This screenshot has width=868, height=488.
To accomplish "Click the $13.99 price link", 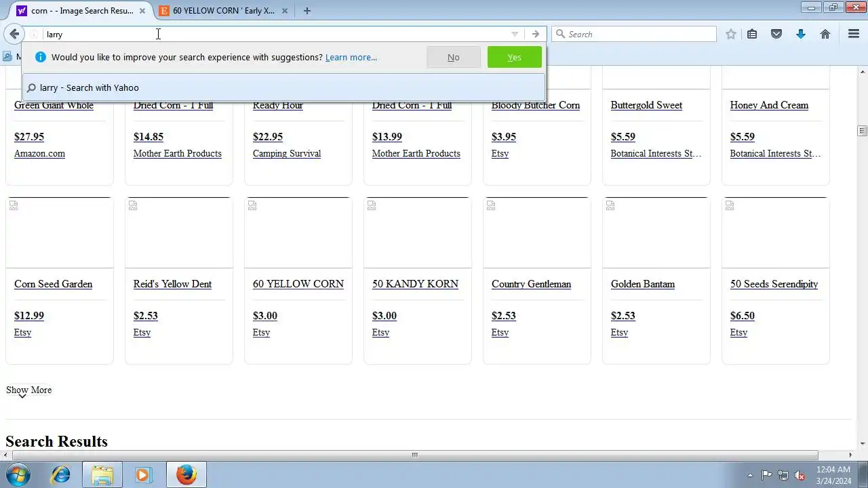I will [x=387, y=137].
